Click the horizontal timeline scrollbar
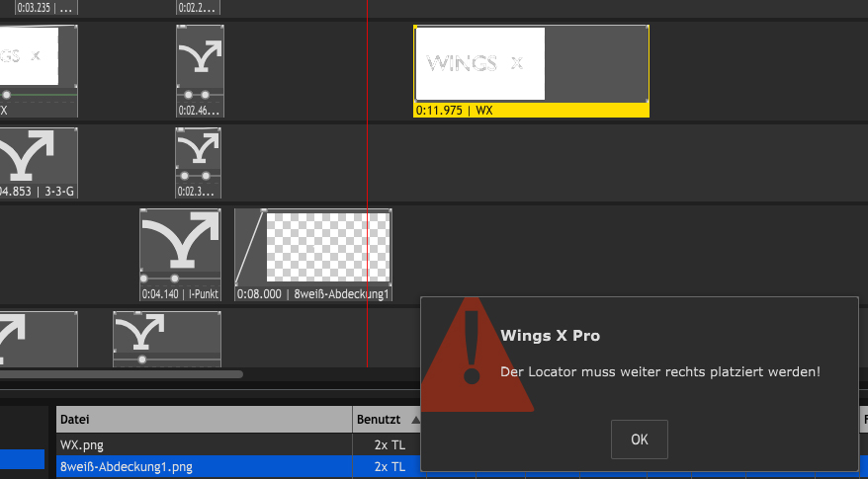The width and height of the screenshot is (868, 479). click(122, 374)
